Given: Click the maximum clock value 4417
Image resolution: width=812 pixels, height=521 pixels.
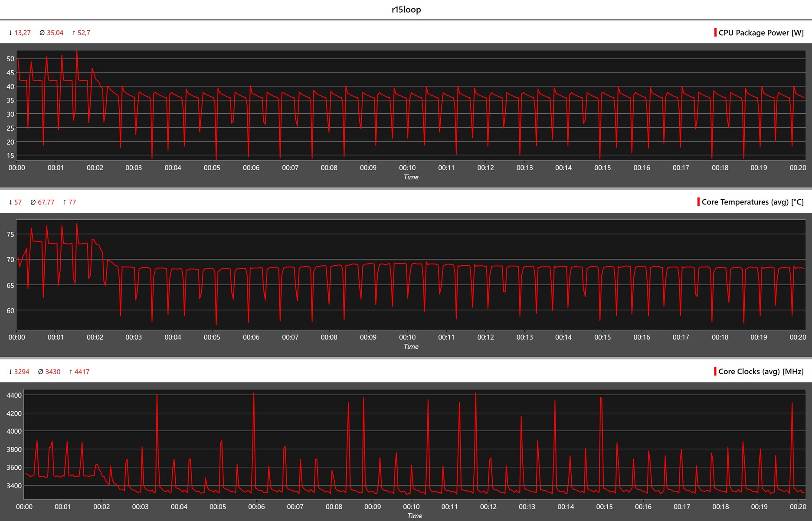Looking at the screenshot, I should tap(82, 372).
